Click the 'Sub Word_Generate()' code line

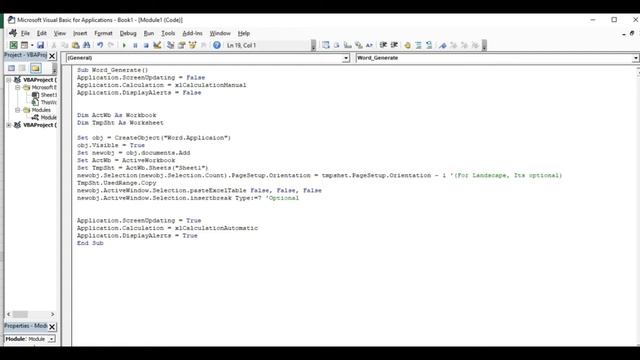(112, 70)
